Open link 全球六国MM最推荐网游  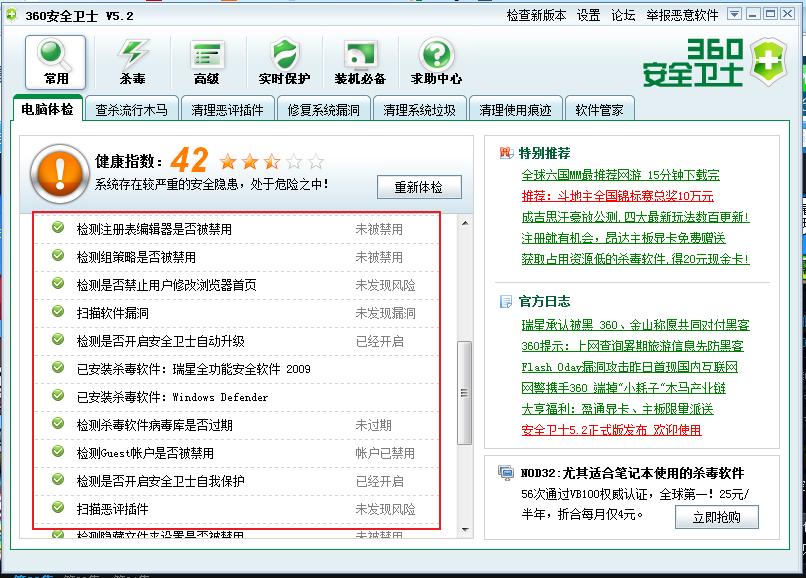point(620,175)
